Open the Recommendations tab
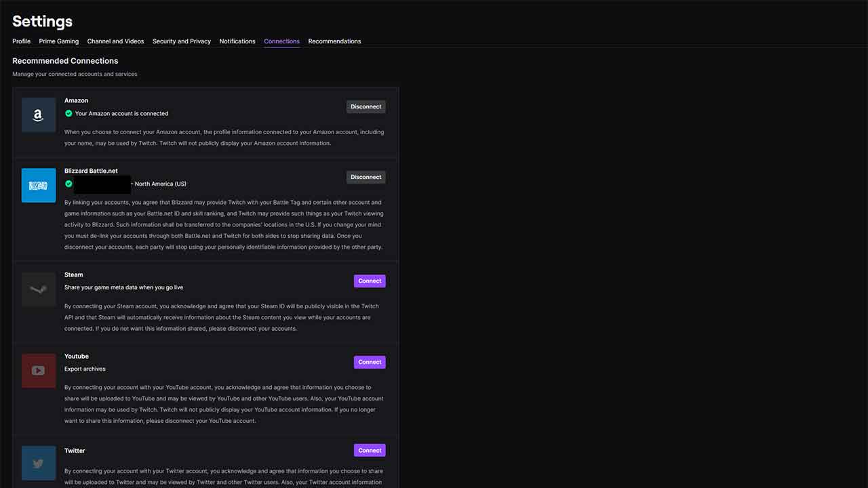Image resolution: width=868 pixels, height=488 pixels. pos(334,41)
